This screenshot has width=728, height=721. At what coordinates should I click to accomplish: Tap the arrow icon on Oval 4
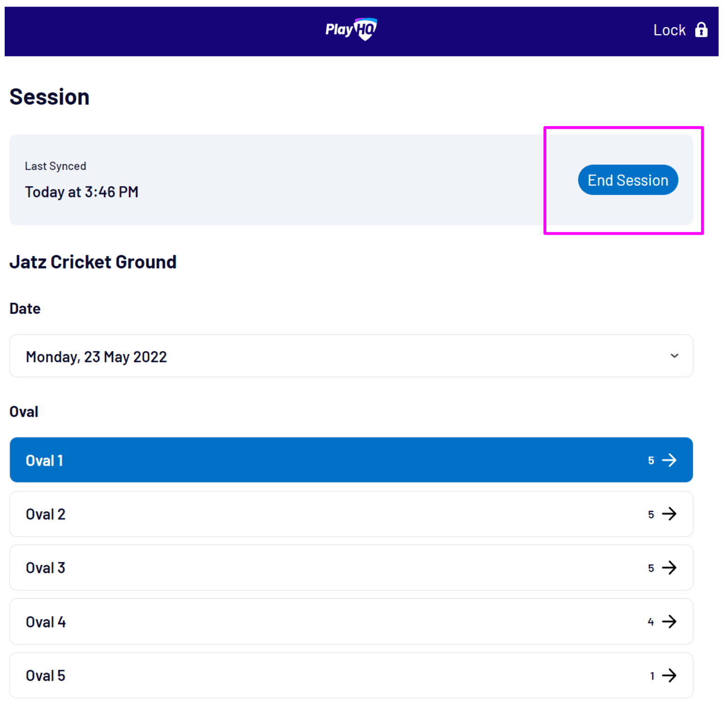pyautogui.click(x=669, y=622)
